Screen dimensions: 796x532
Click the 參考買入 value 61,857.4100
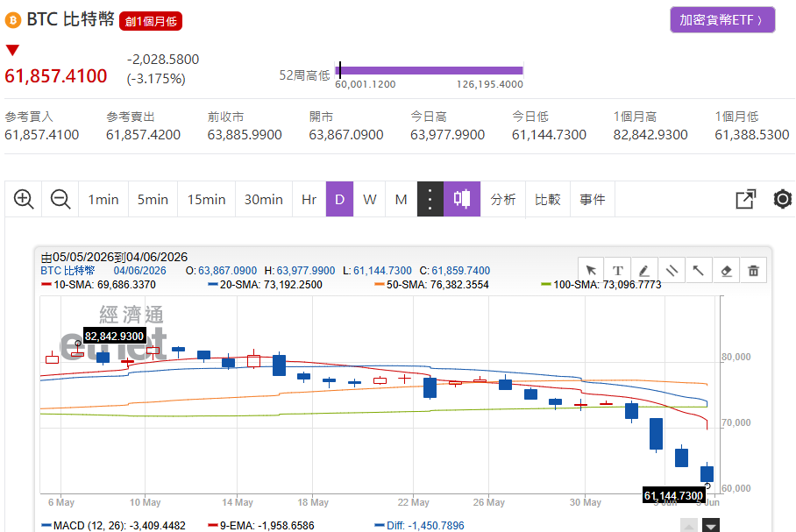pyautogui.click(x=41, y=134)
